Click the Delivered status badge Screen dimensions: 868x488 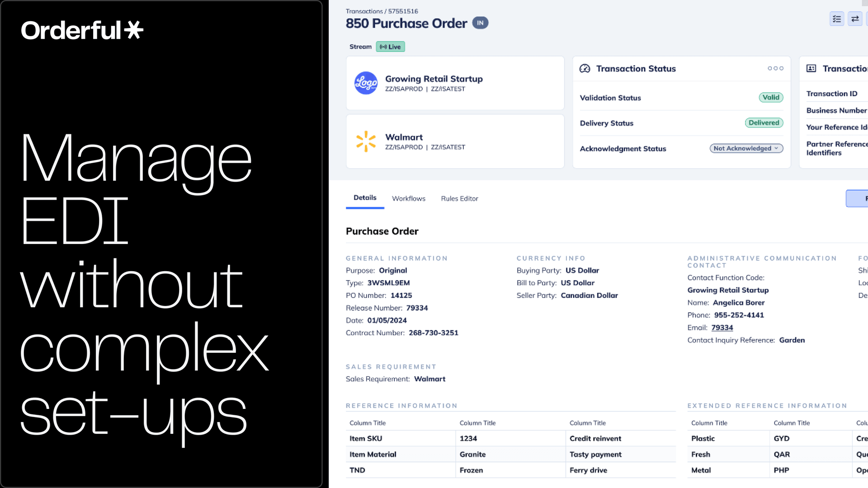[764, 123]
